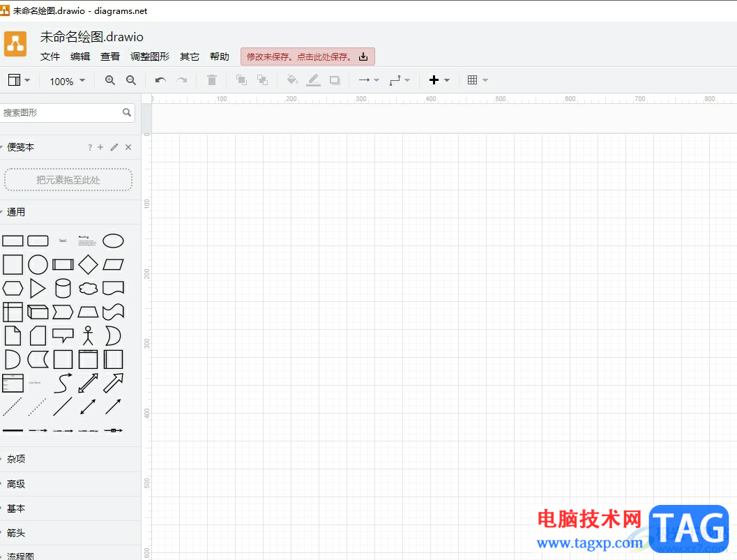Click the search magnifier icon
The width and height of the screenshot is (737, 560).
point(127,112)
